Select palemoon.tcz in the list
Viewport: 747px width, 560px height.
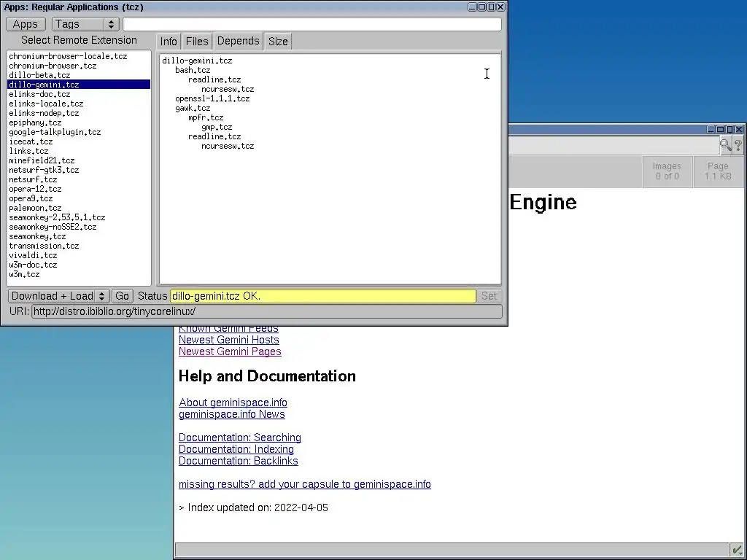(79, 208)
